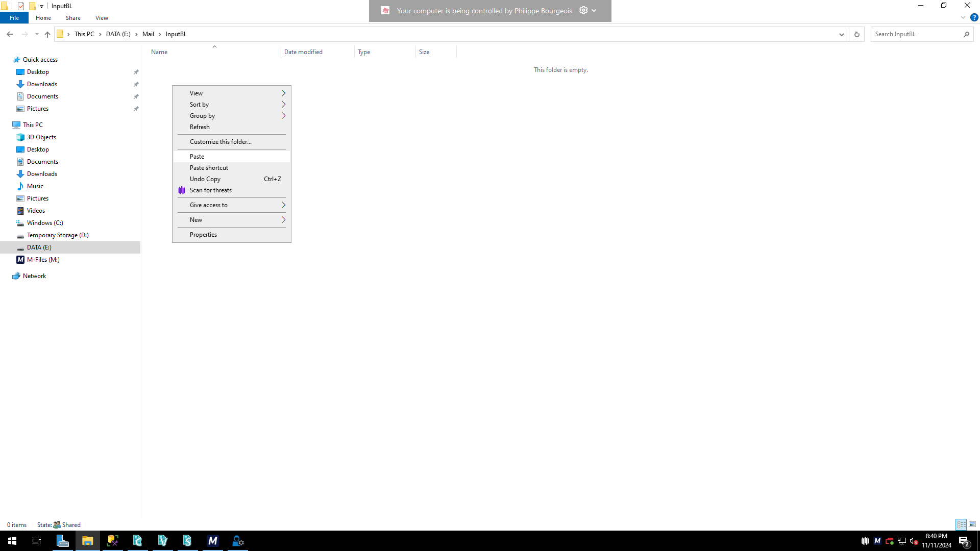Screen dimensions: 980x551
Task: Expand the chevron after Mail in breadcrumb
Action: click(x=160, y=34)
